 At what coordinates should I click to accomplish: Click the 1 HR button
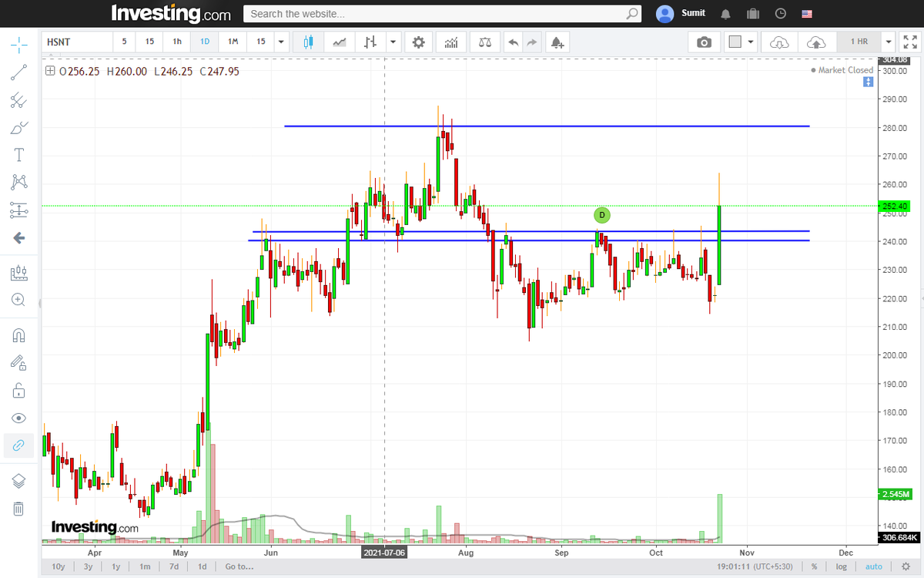click(x=859, y=42)
